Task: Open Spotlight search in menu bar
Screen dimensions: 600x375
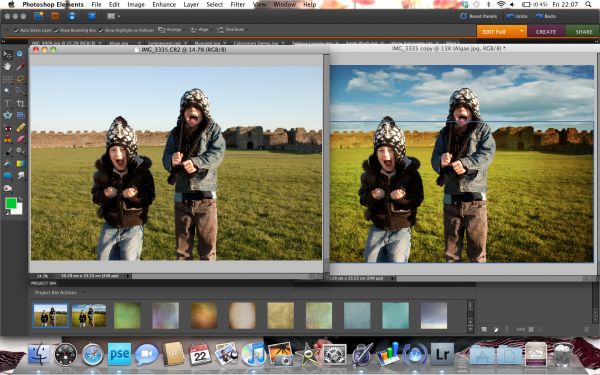Action: point(588,5)
